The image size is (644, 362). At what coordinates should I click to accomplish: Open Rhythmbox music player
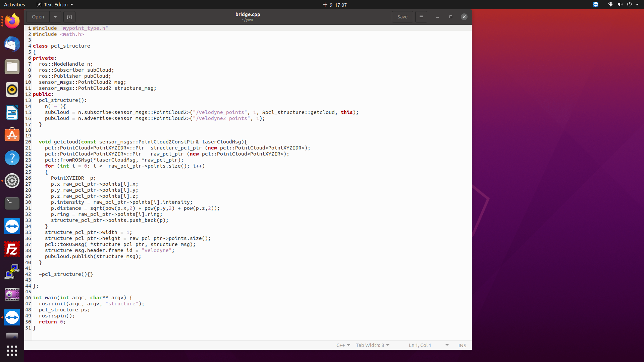click(x=12, y=89)
